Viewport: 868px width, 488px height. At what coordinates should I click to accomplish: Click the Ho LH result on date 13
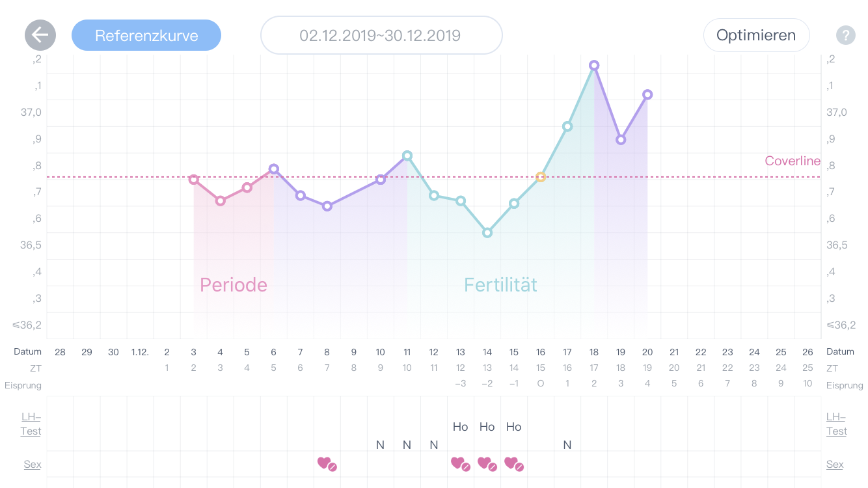460,427
